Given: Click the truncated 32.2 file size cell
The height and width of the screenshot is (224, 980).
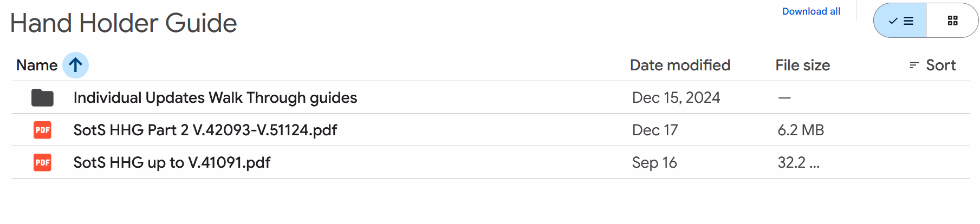Looking at the screenshot, I should (799, 163).
